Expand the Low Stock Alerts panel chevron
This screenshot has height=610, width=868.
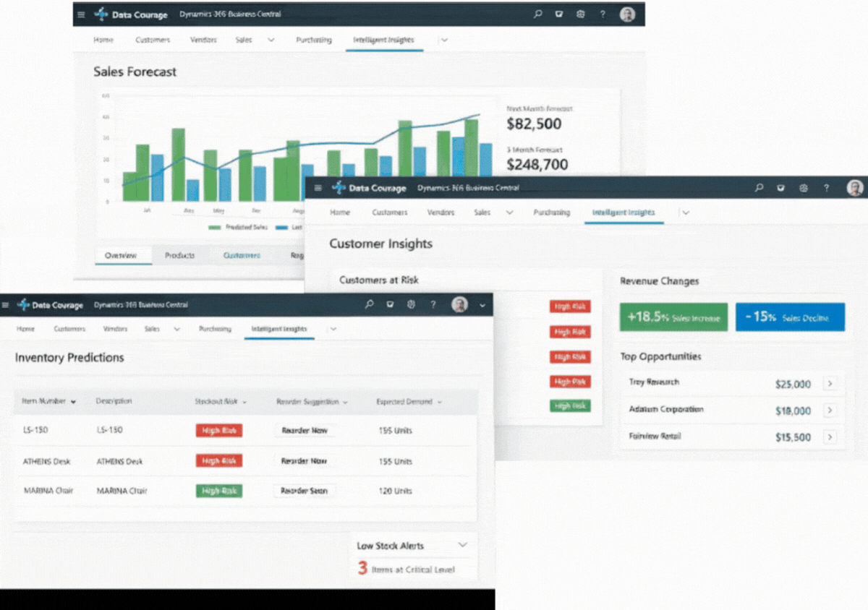[x=462, y=546]
